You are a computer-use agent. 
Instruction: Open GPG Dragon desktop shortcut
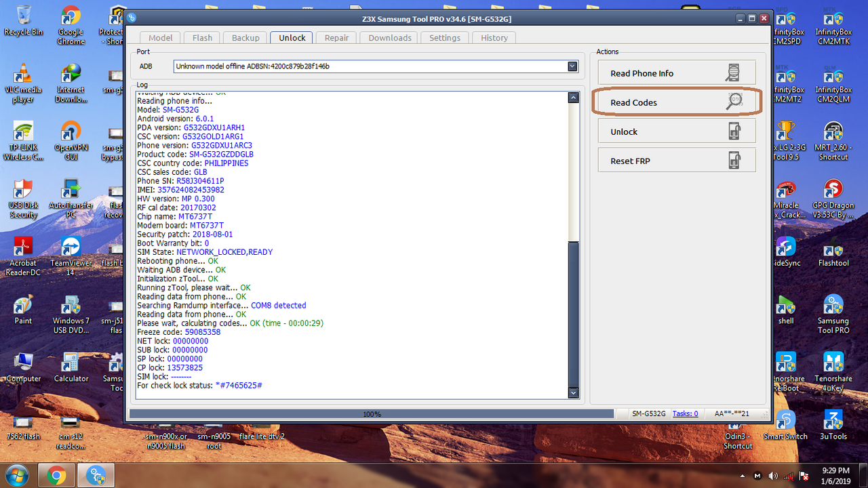833,199
